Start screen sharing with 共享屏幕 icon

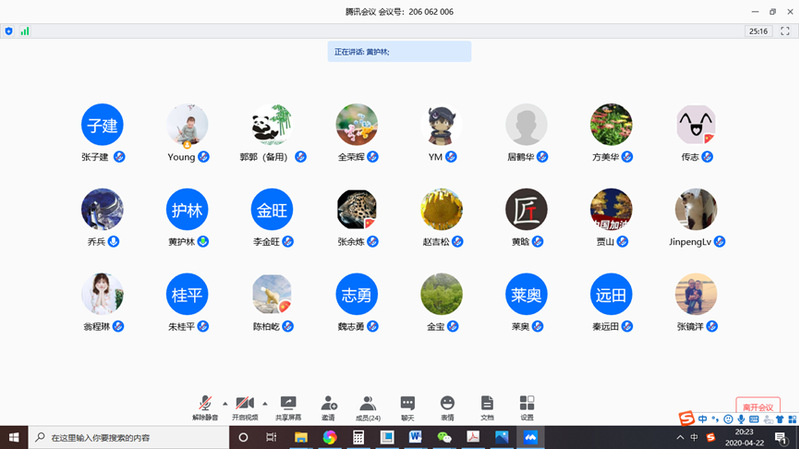(x=289, y=405)
